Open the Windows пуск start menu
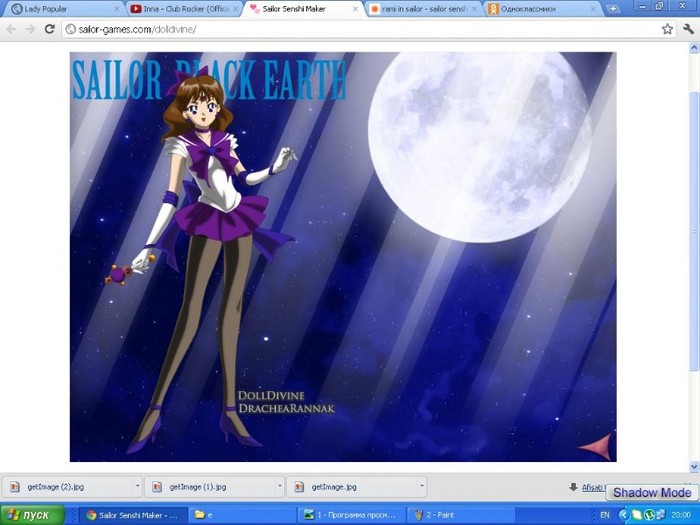The width and height of the screenshot is (700, 525). coord(31,515)
